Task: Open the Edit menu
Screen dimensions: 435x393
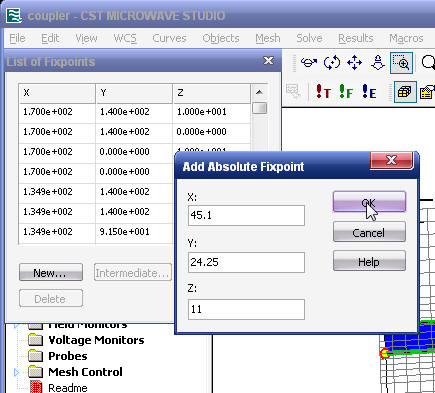Action: pyautogui.click(x=50, y=38)
